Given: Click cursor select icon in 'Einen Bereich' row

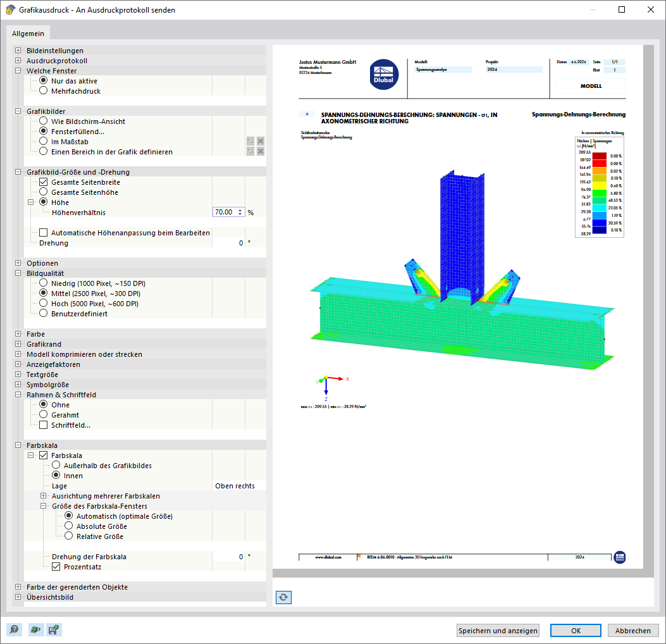Looking at the screenshot, I should [250, 151].
